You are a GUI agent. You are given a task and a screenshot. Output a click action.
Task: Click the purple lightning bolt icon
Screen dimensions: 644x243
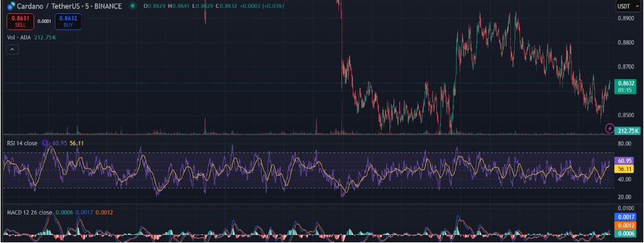click(x=610, y=129)
